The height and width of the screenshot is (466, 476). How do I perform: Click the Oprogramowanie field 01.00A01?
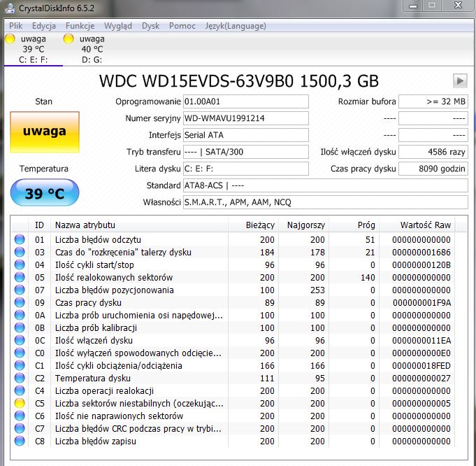coord(246,101)
